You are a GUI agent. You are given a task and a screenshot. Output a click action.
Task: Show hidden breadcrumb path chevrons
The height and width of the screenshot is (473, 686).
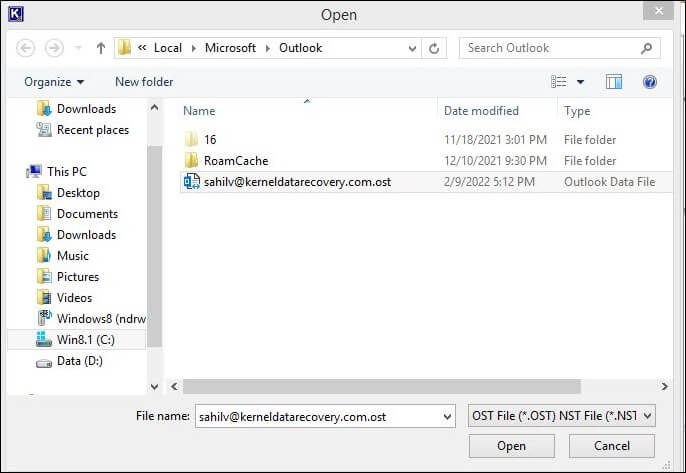[142, 47]
